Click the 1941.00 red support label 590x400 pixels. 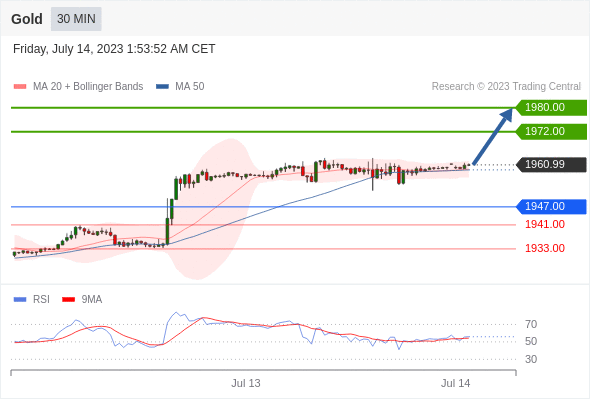(x=545, y=225)
